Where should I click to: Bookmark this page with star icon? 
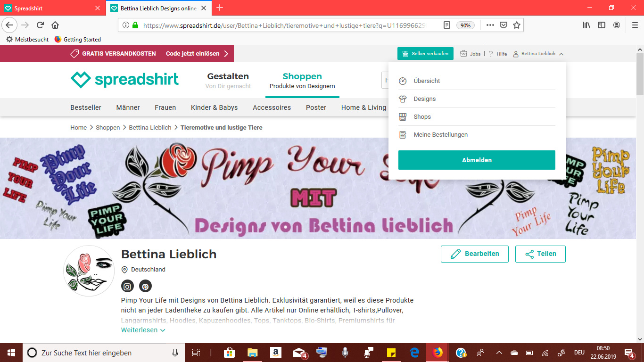click(517, 25)
